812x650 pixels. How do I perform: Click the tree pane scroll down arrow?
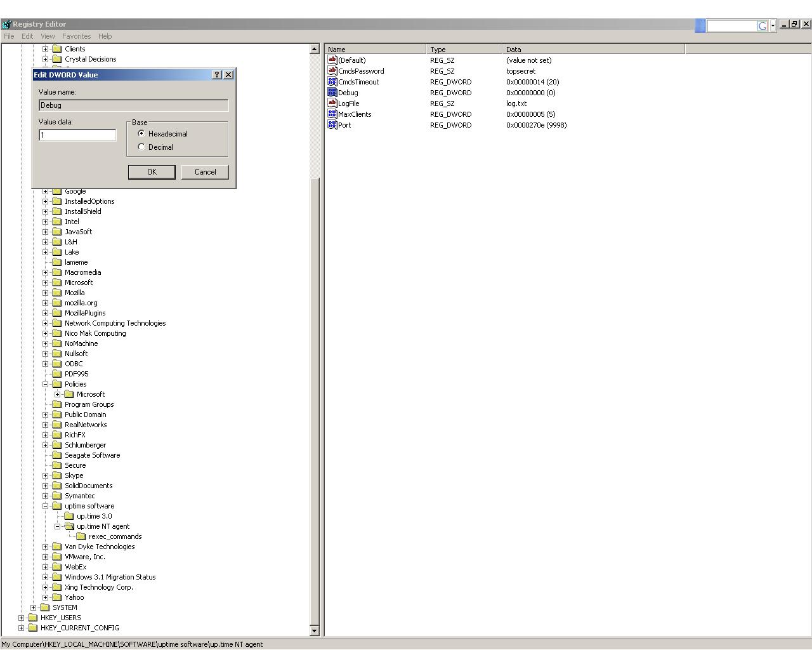click(314, 630)
